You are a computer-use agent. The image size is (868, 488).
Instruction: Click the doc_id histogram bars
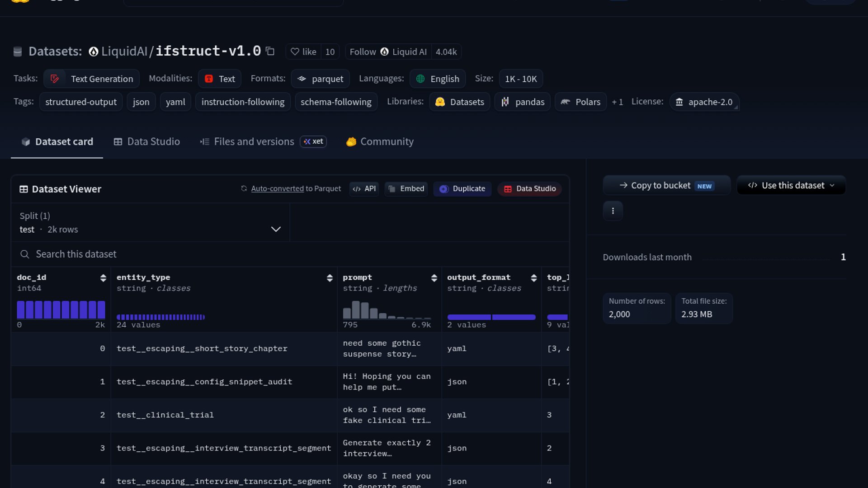point(61,310)
